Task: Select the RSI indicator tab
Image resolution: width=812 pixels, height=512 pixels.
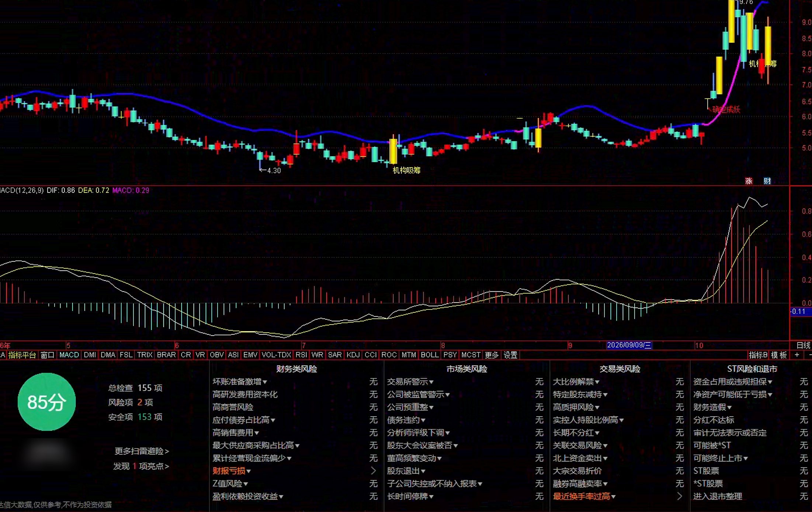Action: click(301, 355)
